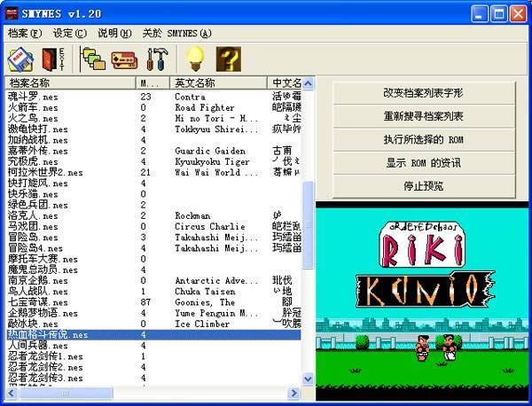Select 敲冰块.nes in the file list
Viewport: 532px width, 406px height.
pos(33,324)
